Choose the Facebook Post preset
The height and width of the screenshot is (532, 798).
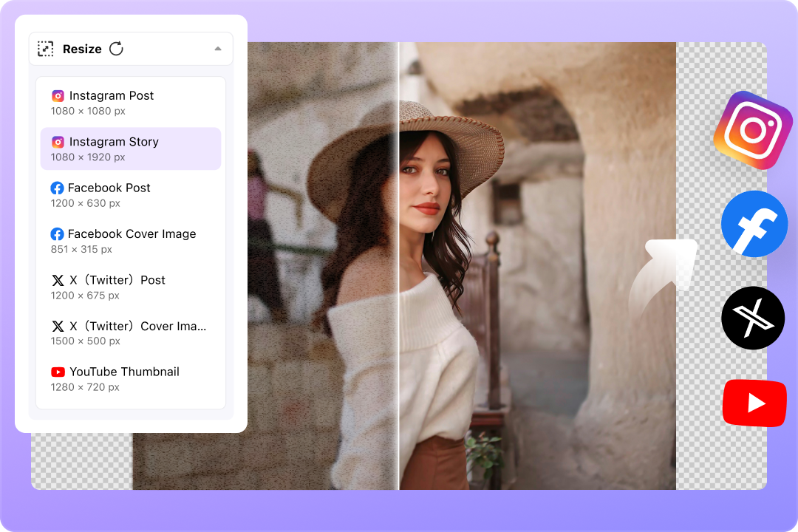point(131,195)
